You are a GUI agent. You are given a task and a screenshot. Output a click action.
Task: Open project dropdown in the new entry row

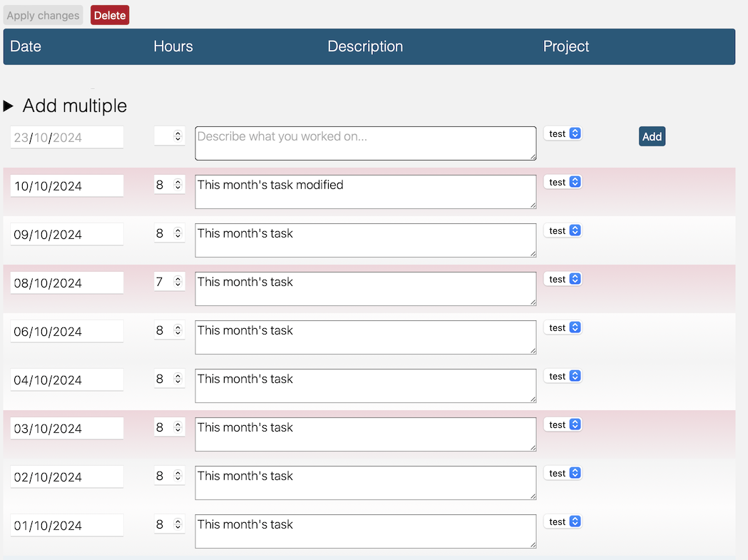pos(563,133)
